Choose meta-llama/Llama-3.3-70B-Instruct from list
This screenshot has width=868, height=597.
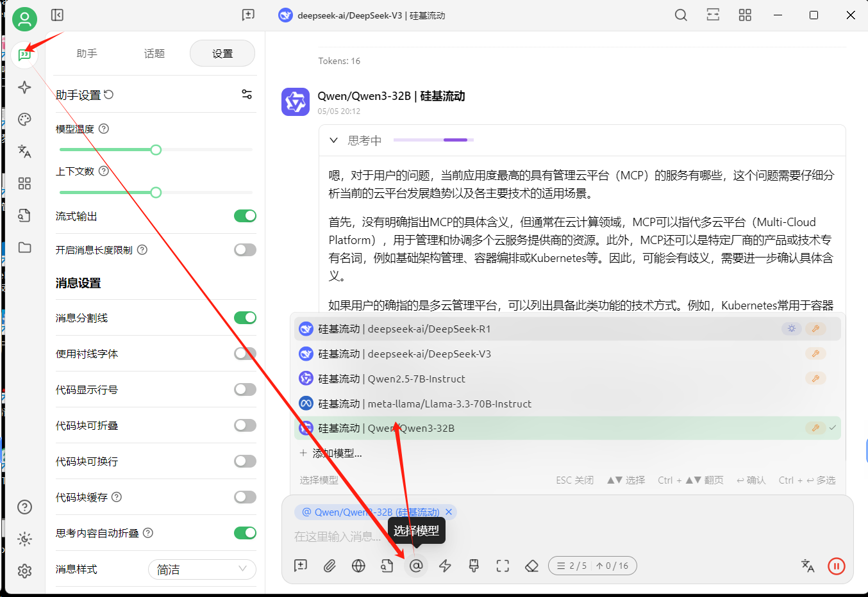pyautogui.click(x=567, y=404)
